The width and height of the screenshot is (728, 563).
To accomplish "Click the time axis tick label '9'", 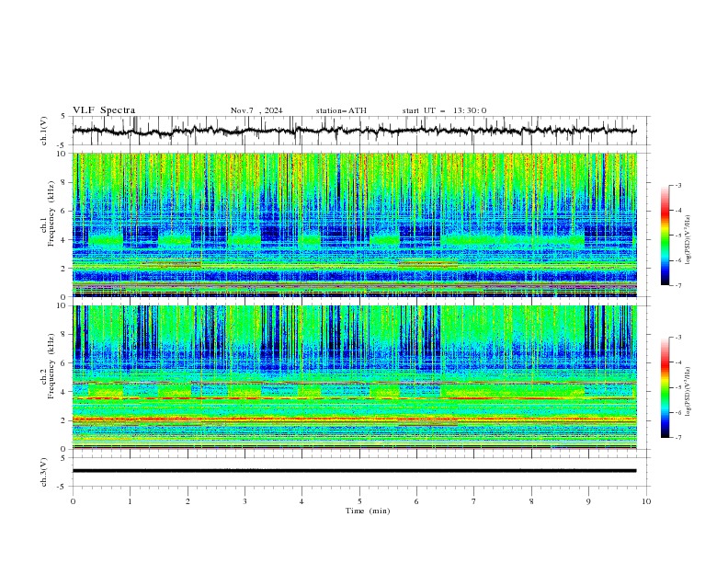I will [588, 501].
